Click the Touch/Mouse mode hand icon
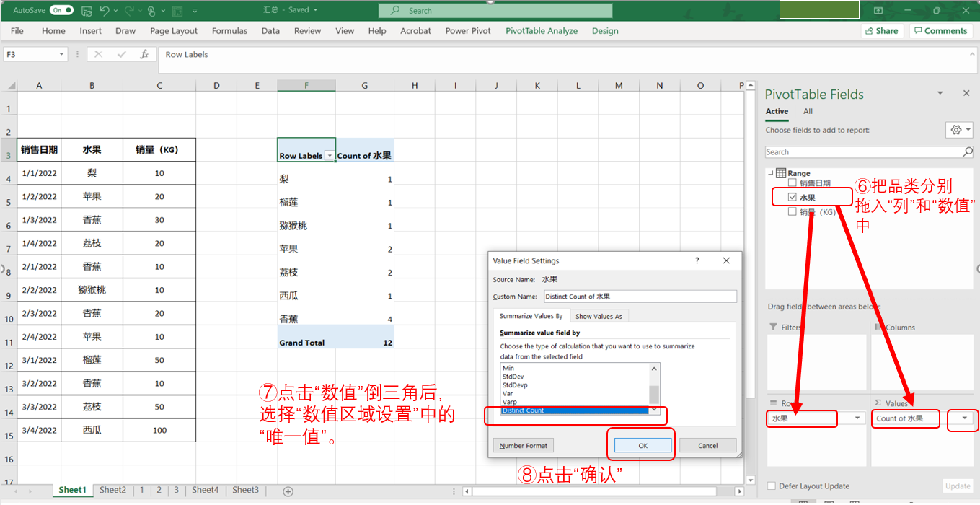This screenshot has width=980, height=505. click(151, 11)
